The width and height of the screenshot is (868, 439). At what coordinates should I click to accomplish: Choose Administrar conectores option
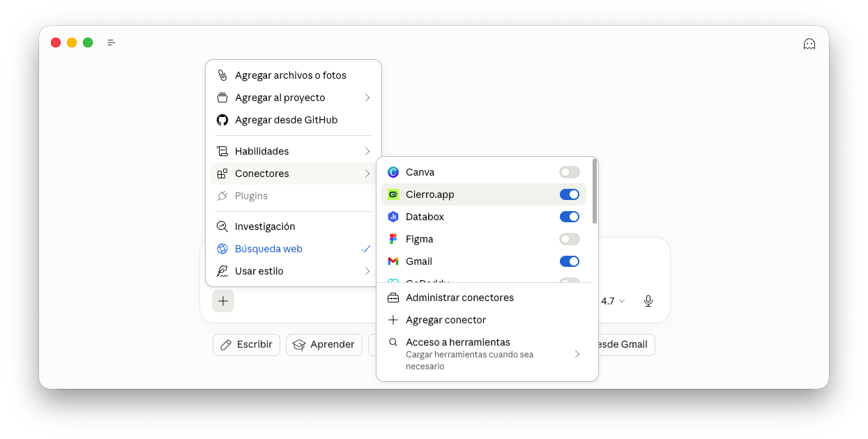point(459,298)
